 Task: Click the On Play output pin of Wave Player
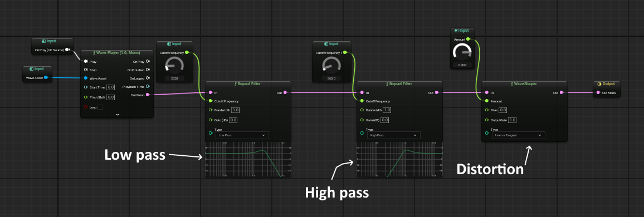point(148,62)
